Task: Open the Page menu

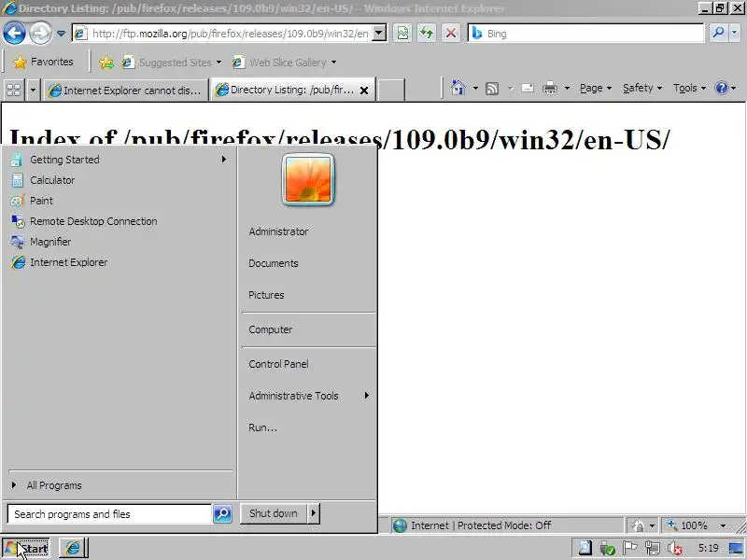Action: tap(596, 88)
